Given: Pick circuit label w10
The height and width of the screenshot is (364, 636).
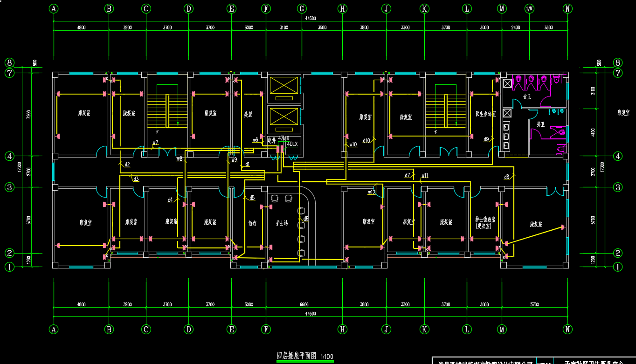Looking at the screenshot, I should tap(353, 144).
